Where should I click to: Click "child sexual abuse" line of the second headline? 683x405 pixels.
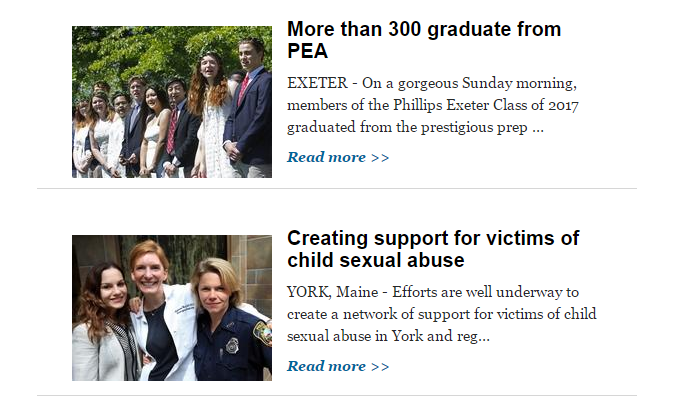(375, 261)
